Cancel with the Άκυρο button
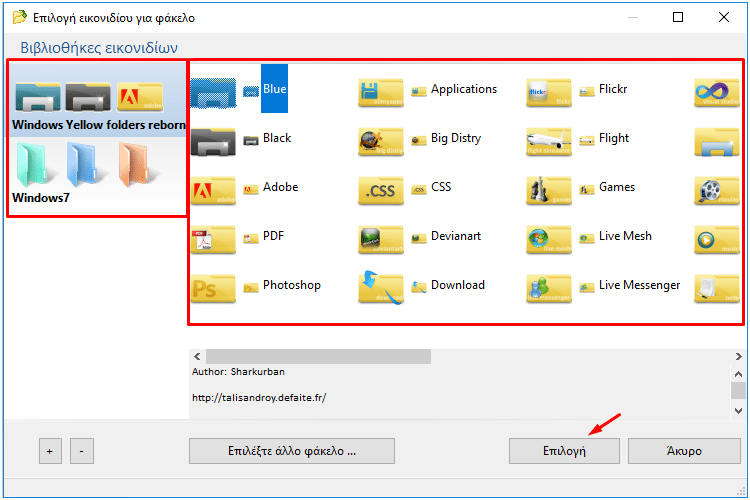This screenshot has height=500, width=750. tap(684, 451)
